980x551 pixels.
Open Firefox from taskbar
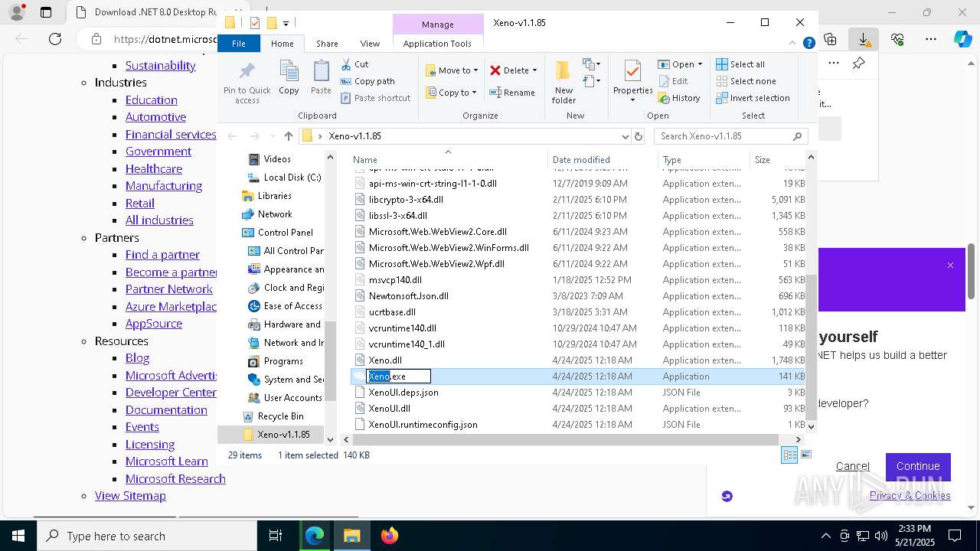389,536
